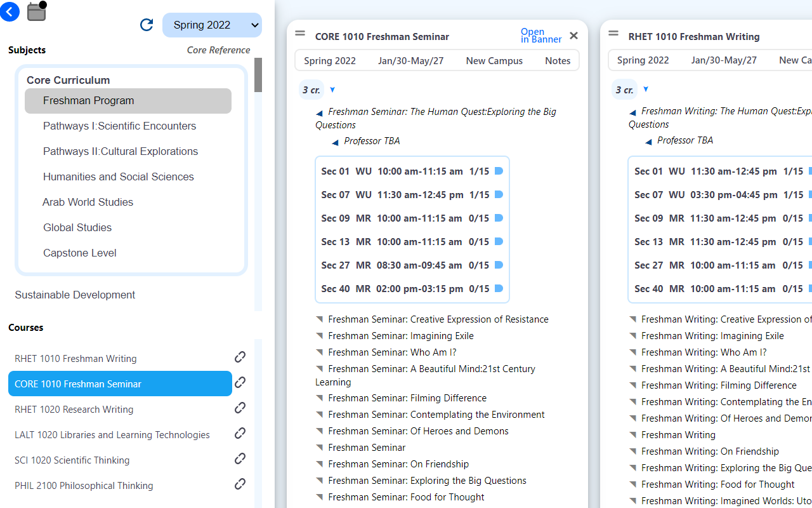Image resolution: width=812 pixels, height=508 pixels.
Task: Select CORE 1010 Sec 01 WU 10:00 am row
Action: (412, 171)
